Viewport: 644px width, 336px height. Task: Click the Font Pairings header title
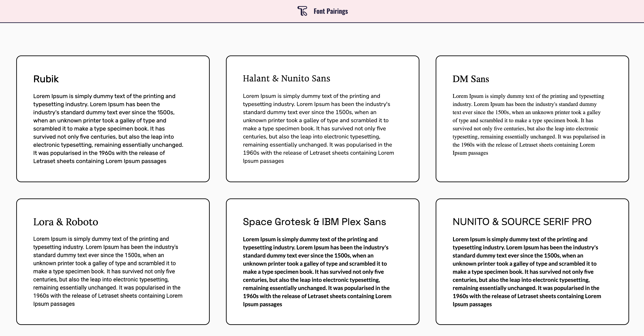[331, 11]
